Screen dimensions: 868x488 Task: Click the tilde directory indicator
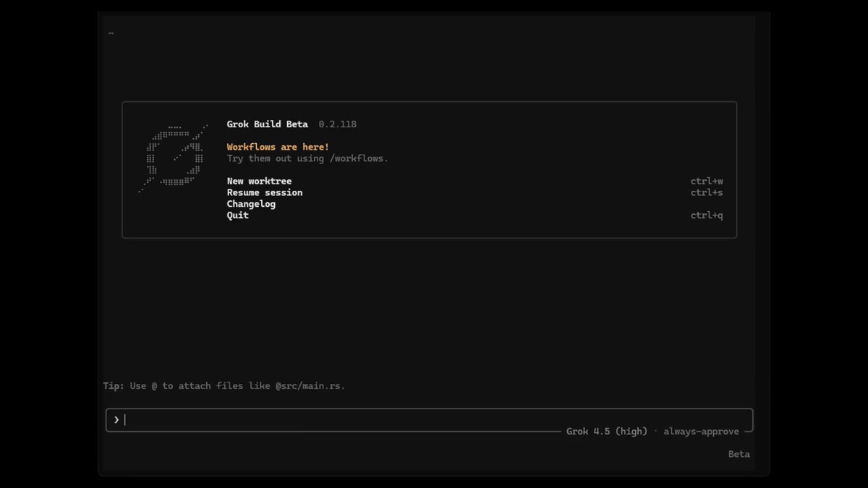pos(111,33)
